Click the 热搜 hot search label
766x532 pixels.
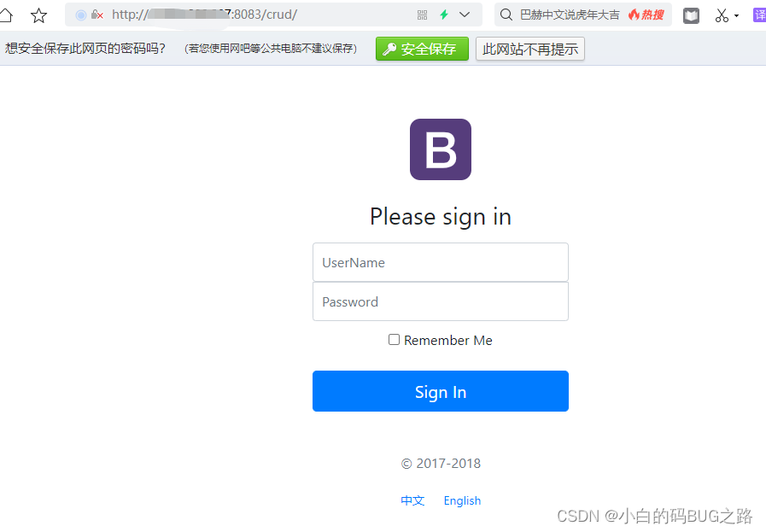click(646, 15)
